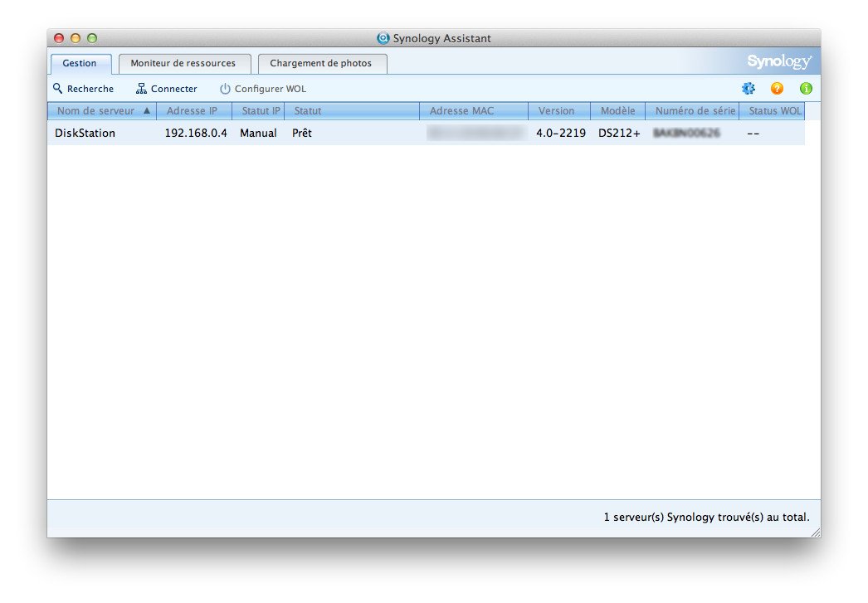The image size is (868, 603).
Task: Click the Configurer WOL power icon
Action: [225, 89]
